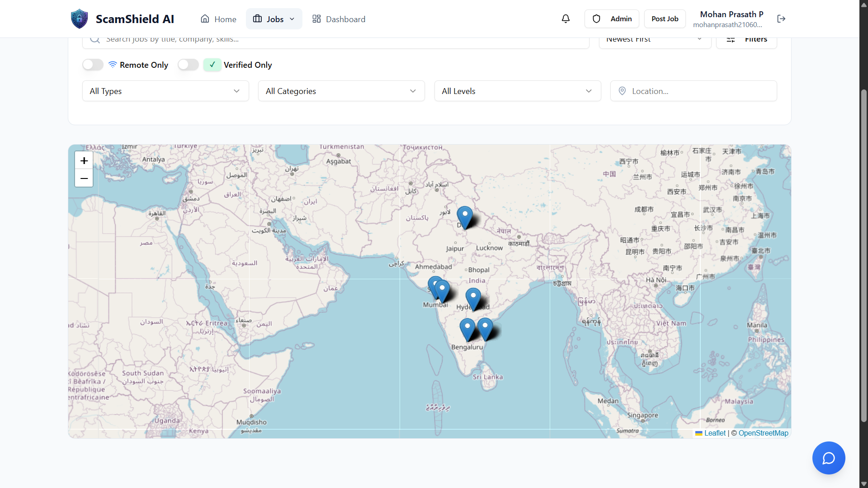Screen dimensions: 868x488
Task: Open the OpenStreetMap attribution link
Action: tap(763, 433)
